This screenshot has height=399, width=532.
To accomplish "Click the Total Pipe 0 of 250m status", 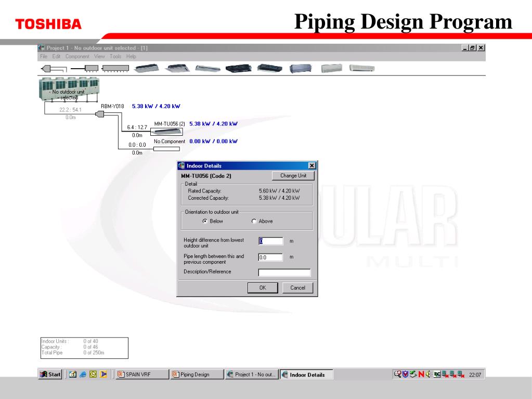I will [x=73, y=353].
